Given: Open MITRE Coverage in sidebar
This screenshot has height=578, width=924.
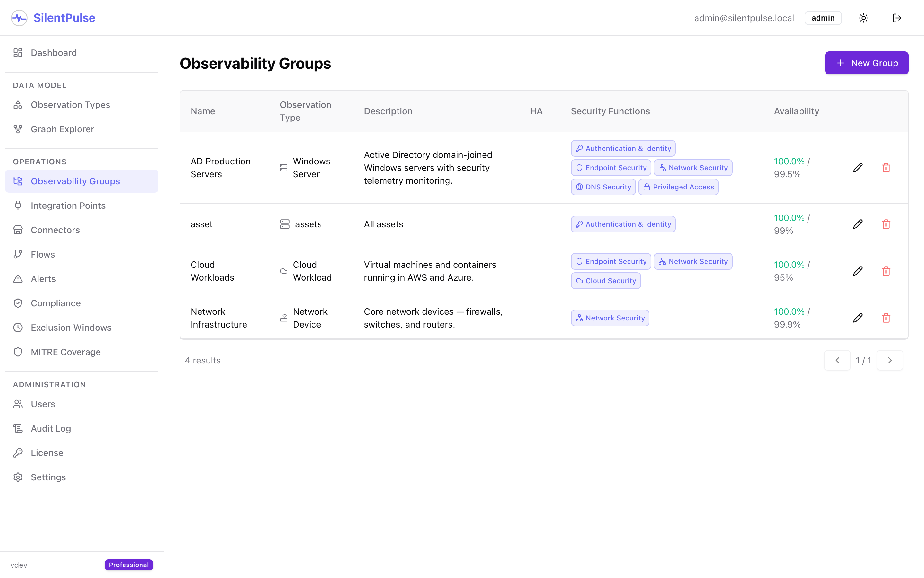Looking at the screenshot, I should (82, 352).
